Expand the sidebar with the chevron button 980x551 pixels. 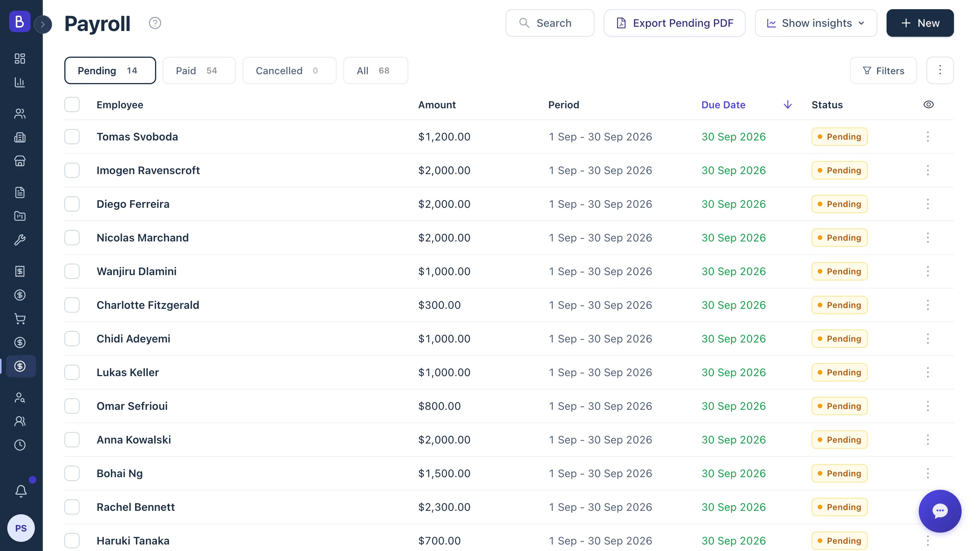point(43,24)
